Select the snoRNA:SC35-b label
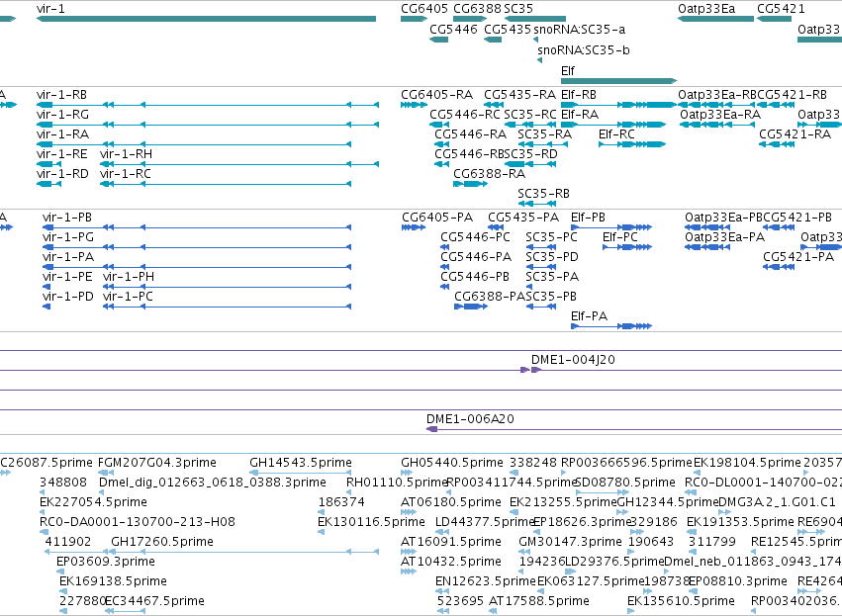 (x=584, y=49)
